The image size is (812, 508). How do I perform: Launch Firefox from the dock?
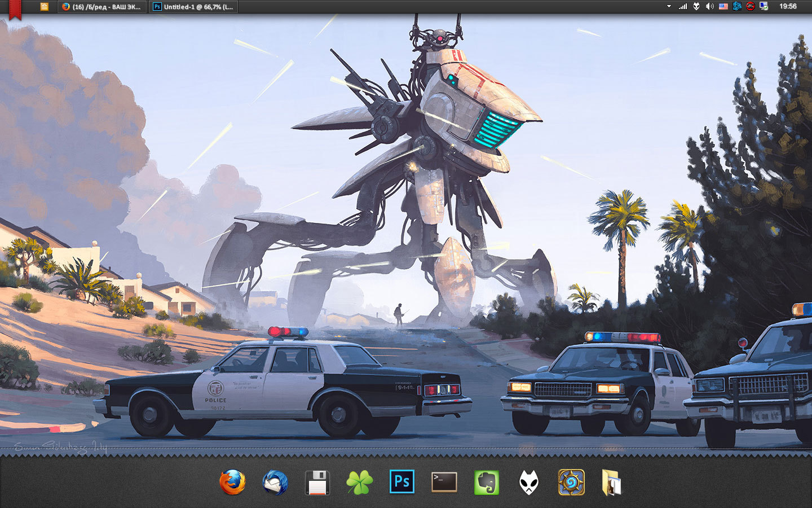point(232,483)
